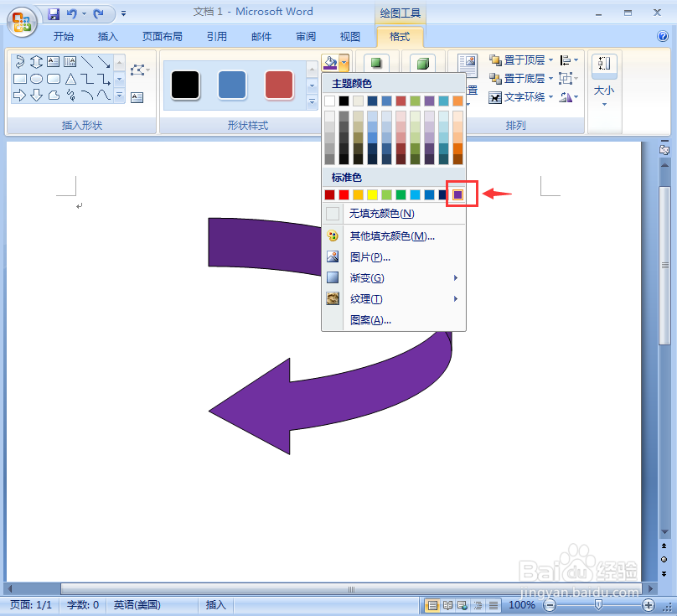Image resolution: width=677 pixels, height=616 pixels.
Task: Toggle the 插入 insert mode indicator
Action: pos(215,605)
